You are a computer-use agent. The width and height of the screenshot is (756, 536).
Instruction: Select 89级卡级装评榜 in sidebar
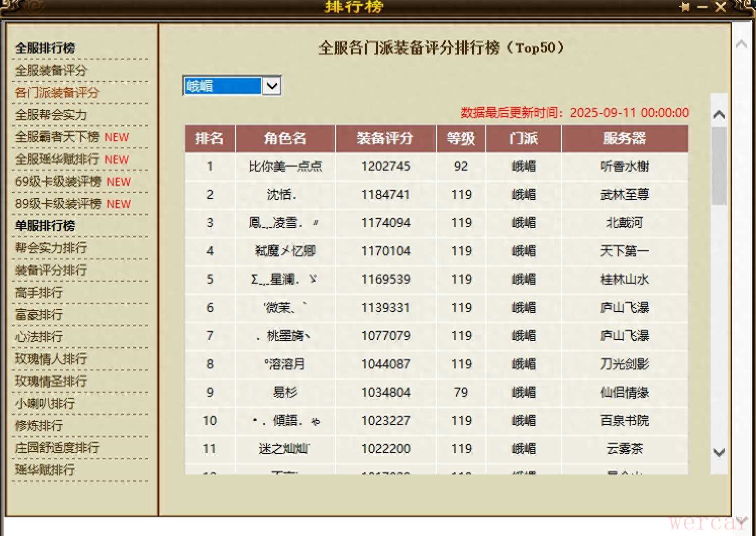pos(58,203)
